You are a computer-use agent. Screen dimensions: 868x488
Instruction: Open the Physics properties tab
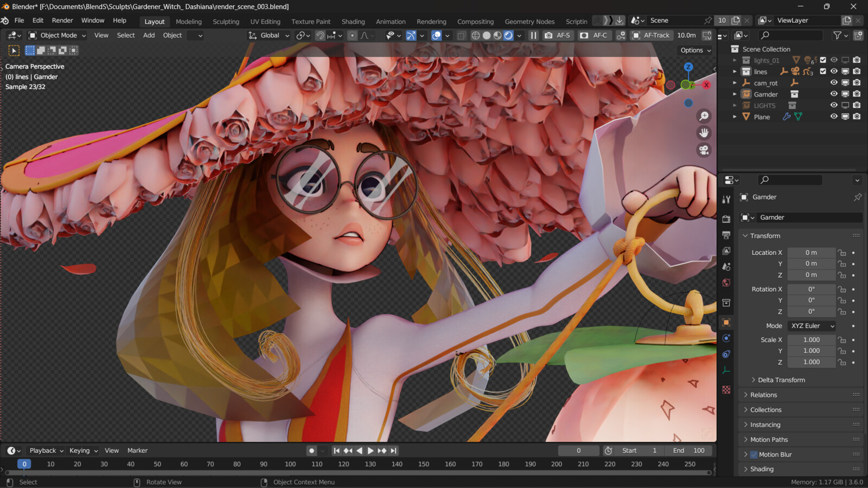[726, 338]
